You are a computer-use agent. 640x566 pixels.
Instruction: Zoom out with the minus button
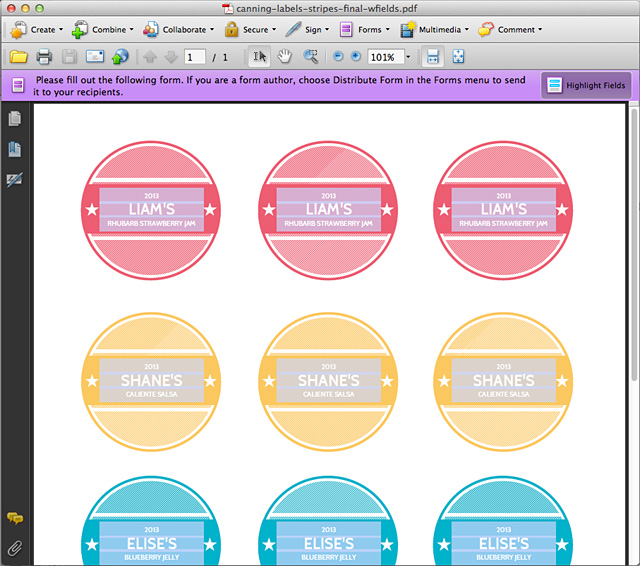[338, 56]
